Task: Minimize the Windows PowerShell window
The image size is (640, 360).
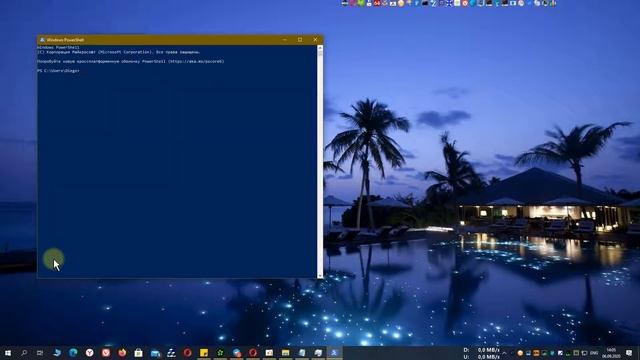Action: [x=285, y=40]
